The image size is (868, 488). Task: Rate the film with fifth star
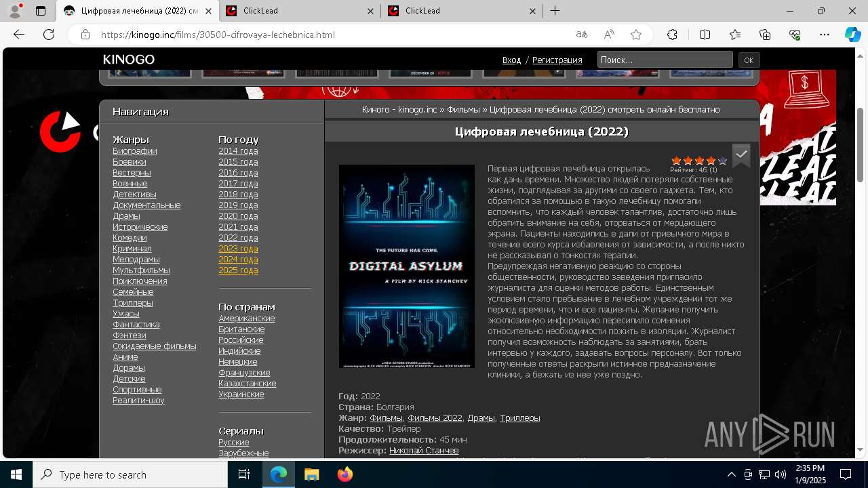[x=722, y=161]
